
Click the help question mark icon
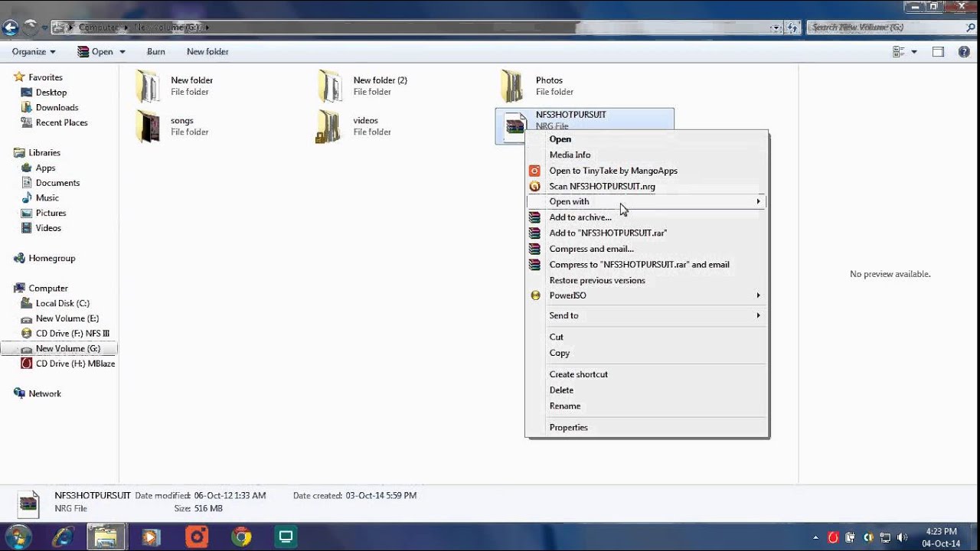tap(964, 51)
